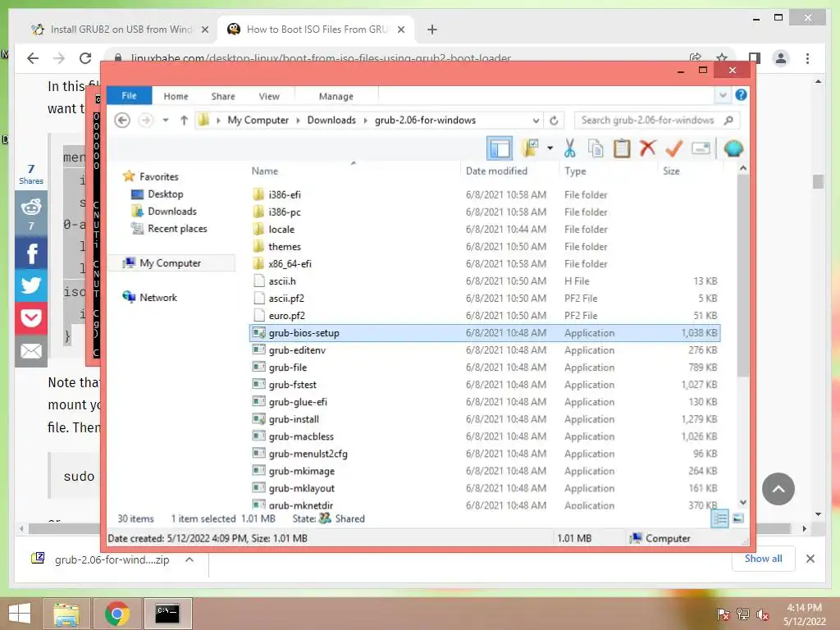
Task: Click grub-2.06-for-windows breadcrumb segment
Action: coord(425,120)
